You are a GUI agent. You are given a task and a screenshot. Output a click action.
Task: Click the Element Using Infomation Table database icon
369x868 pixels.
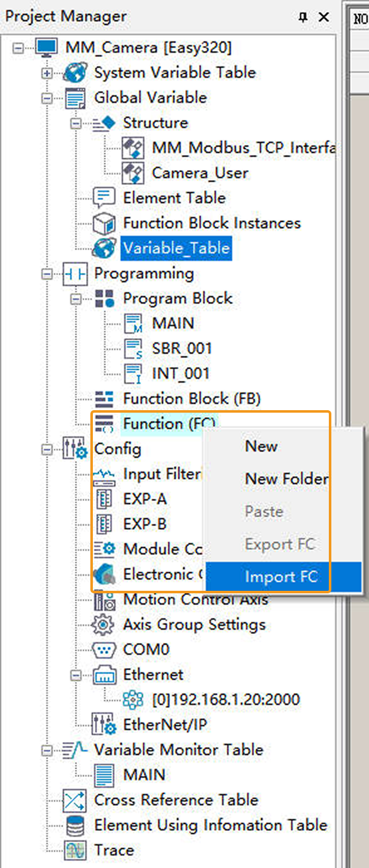[x=75, y=825]
